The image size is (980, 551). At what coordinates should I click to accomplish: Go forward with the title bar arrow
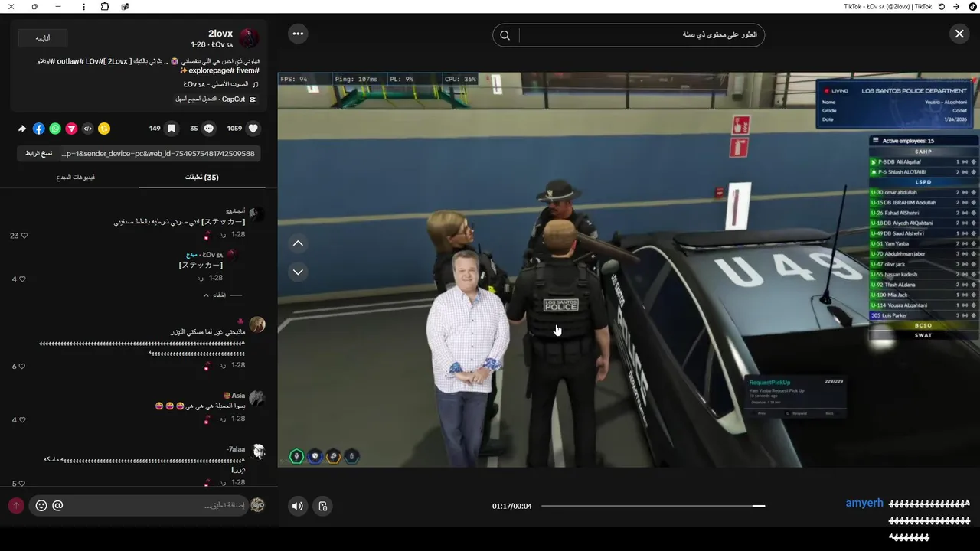pyautogui.click(x=956, y=6)
